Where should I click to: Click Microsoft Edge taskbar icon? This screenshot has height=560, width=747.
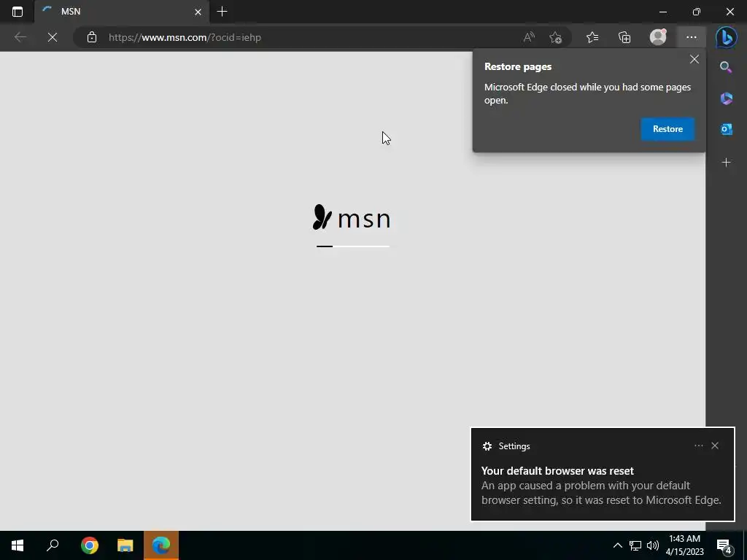[x=161, y=545]
